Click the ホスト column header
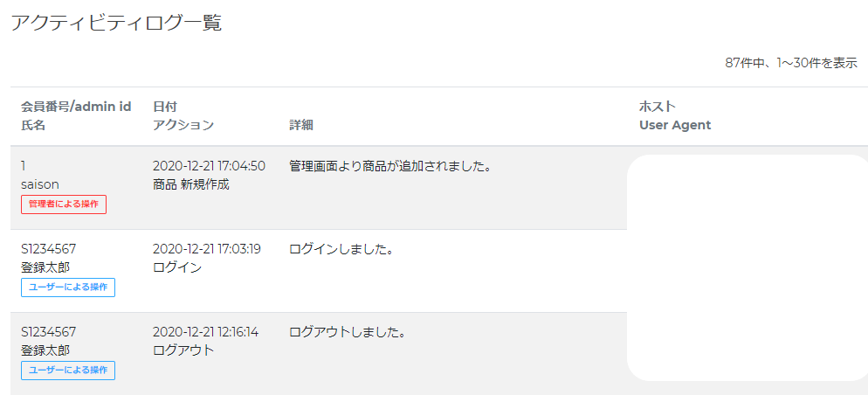868x395 pixels. (x=658, y=107)
